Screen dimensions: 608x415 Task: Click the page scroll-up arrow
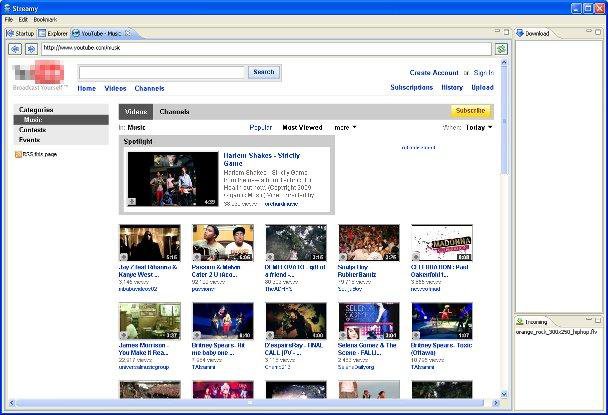click(x=504, y=62)
